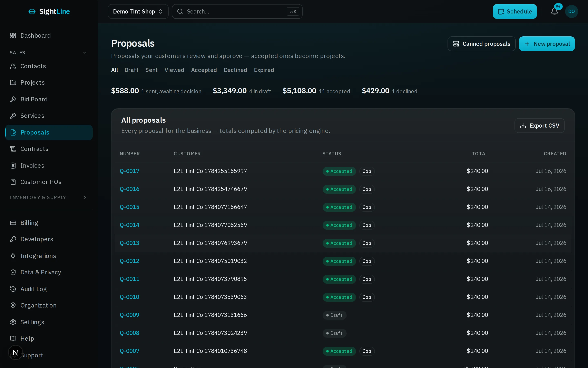This screenshot has width=588, height=368.
Task: Switch to the Expired tab
Action: 264,70
